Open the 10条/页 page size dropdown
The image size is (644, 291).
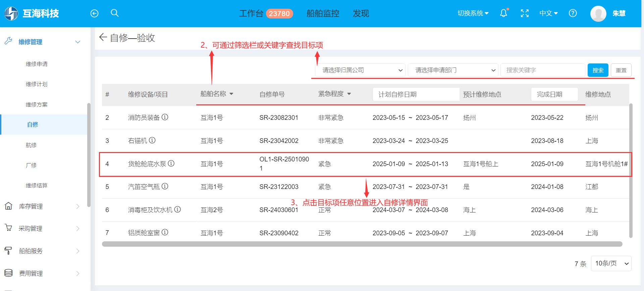(x=611, y=263)
